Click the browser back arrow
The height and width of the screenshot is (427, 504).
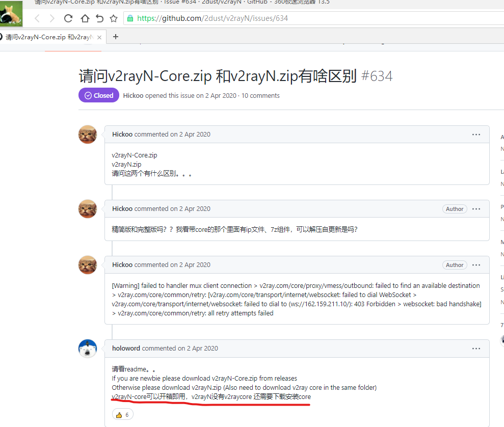click(x=37, y=18)
